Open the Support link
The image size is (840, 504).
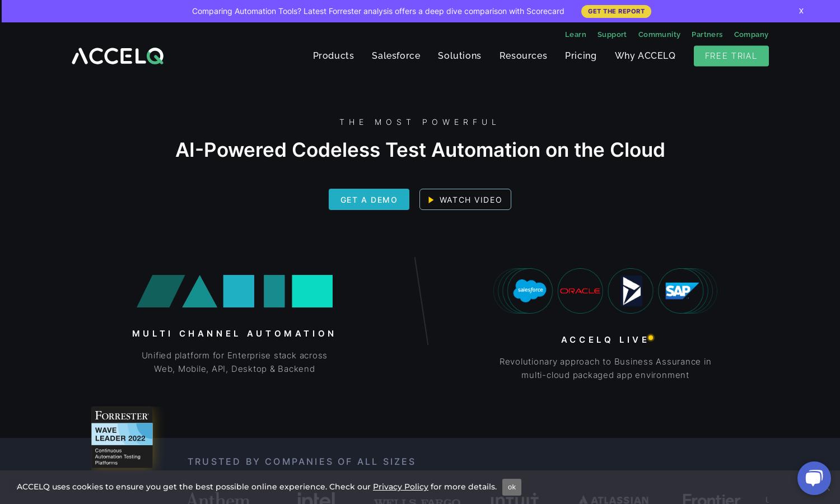pos(612,34)
